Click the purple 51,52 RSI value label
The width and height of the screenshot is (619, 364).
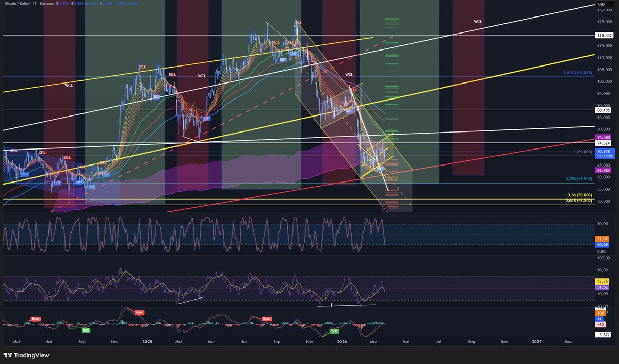[602, 287]
